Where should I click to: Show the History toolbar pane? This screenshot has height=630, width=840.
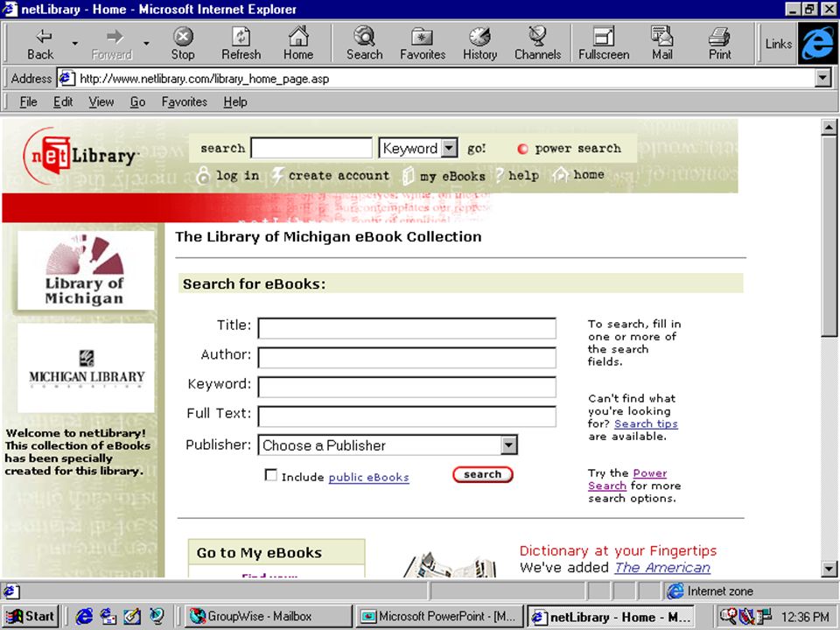coord(480,44)
